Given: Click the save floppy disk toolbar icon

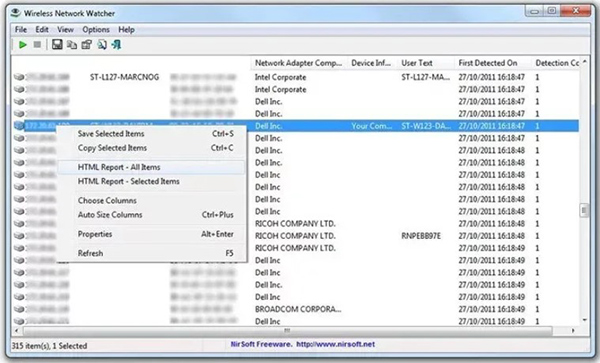Looking at the screenshot, I should [57, 45].
